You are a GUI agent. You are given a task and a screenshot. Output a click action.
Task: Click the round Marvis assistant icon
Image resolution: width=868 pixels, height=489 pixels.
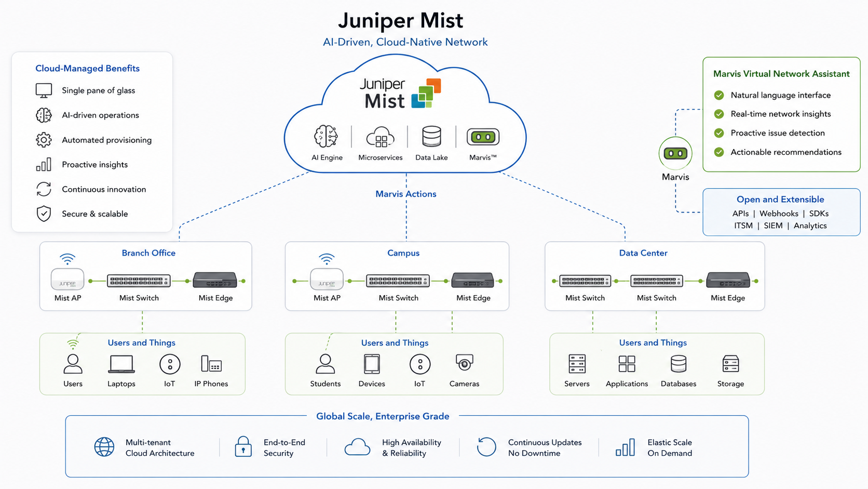tap(675, 153)
